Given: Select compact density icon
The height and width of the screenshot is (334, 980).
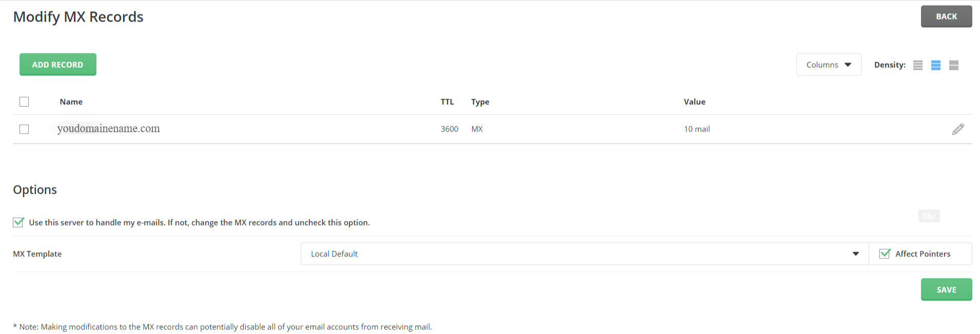Looking at the screenshot, I should pyautogui.click(x=918, y=65).
